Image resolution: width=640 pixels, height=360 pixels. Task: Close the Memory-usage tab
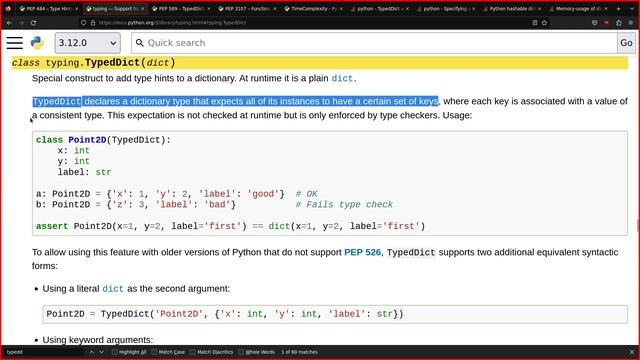tap(606, 9)
